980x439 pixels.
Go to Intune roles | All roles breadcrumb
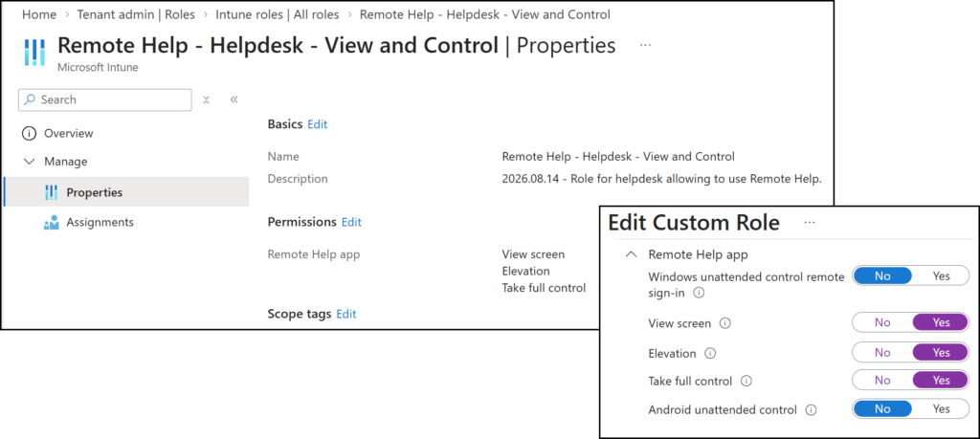(x=277, y=13)
